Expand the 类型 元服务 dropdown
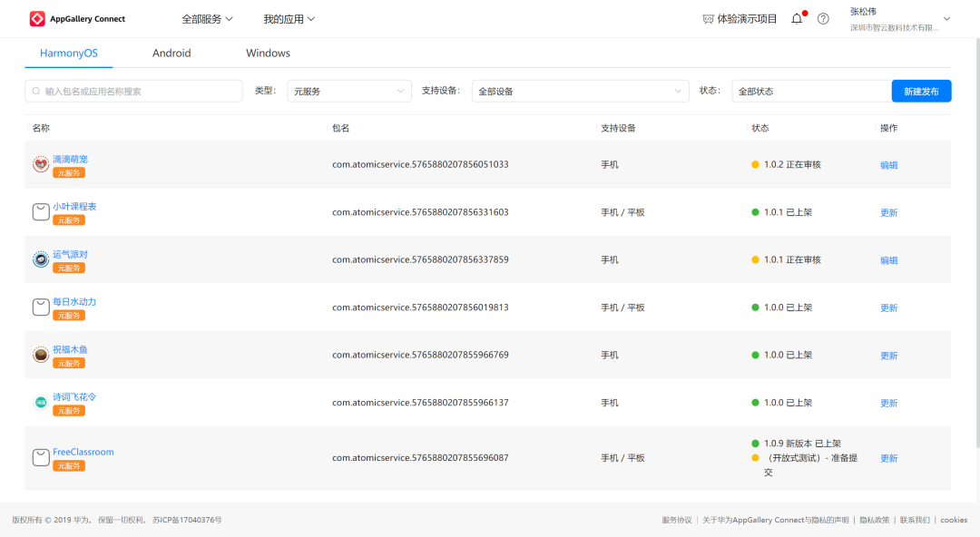Screen dimensions: 980x537 [349, 91]
